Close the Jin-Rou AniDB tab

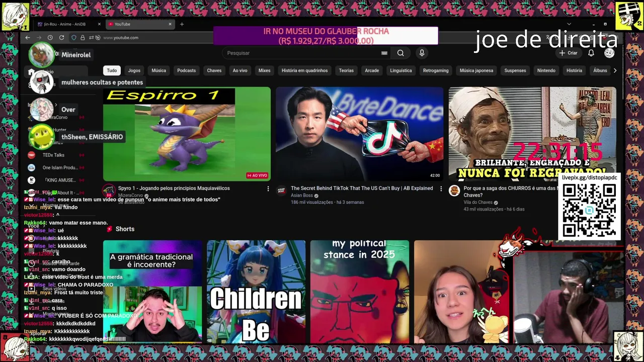click(99, 24)
